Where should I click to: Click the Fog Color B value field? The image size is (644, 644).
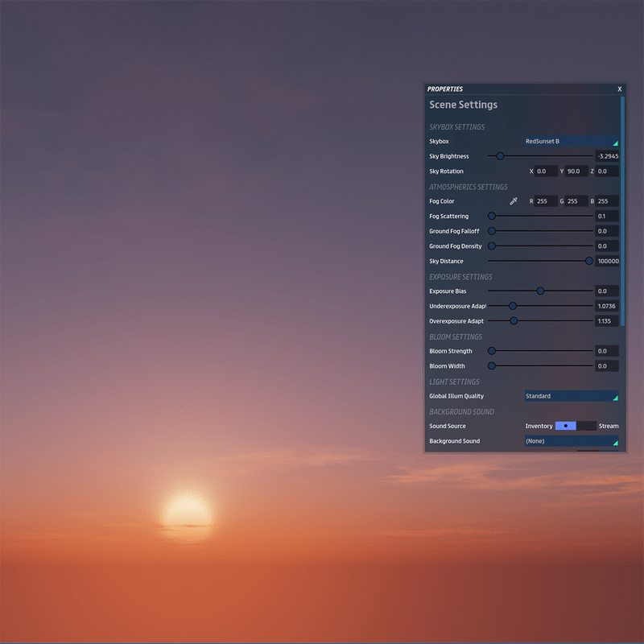tap(607, 201)
